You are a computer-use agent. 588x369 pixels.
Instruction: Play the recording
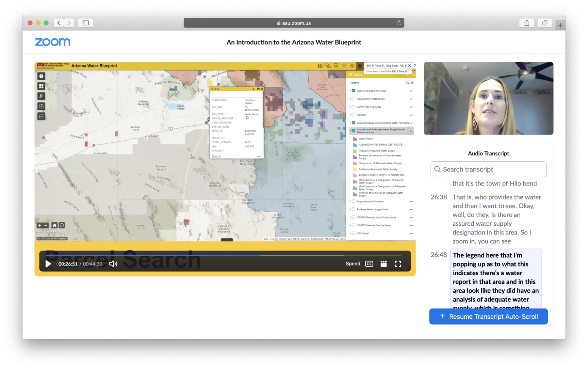pos(48,264)
